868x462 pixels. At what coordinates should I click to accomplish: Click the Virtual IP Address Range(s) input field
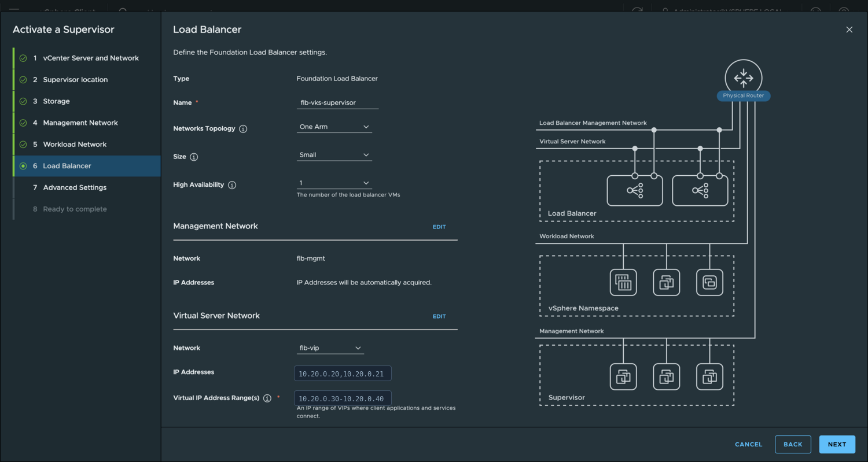tap(343, 398)
